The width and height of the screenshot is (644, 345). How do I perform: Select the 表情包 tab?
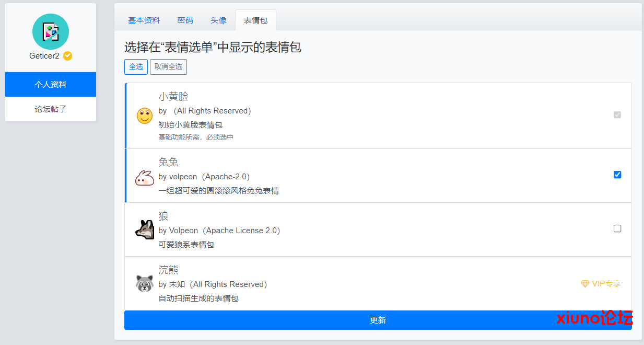[255, 20]
